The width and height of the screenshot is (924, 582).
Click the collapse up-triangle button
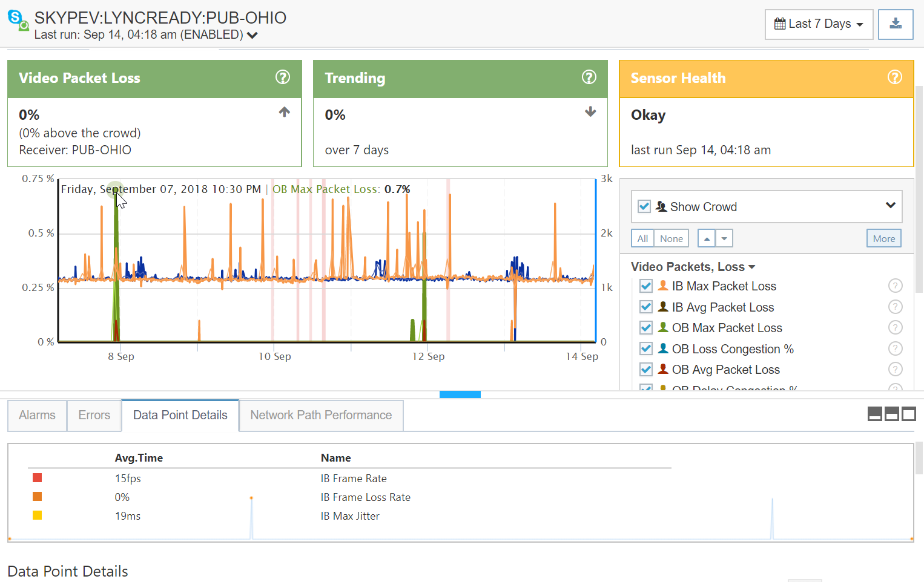(x=707, y=238)
